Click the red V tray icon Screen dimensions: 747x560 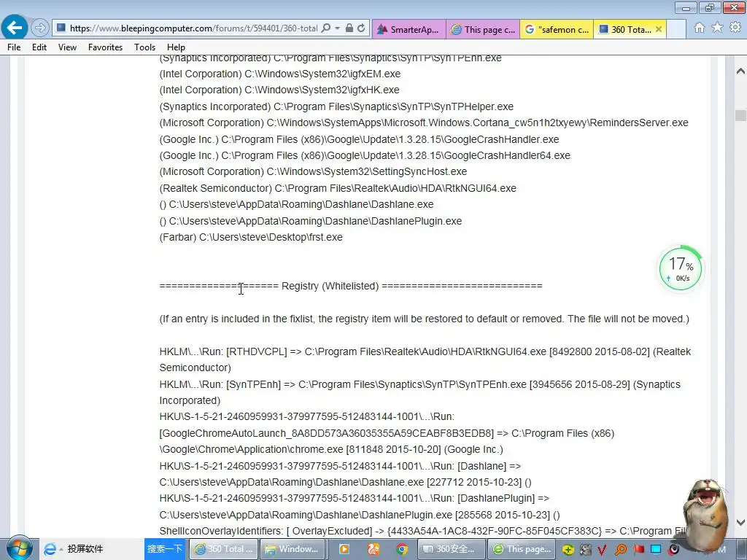[x=602, y=550]
